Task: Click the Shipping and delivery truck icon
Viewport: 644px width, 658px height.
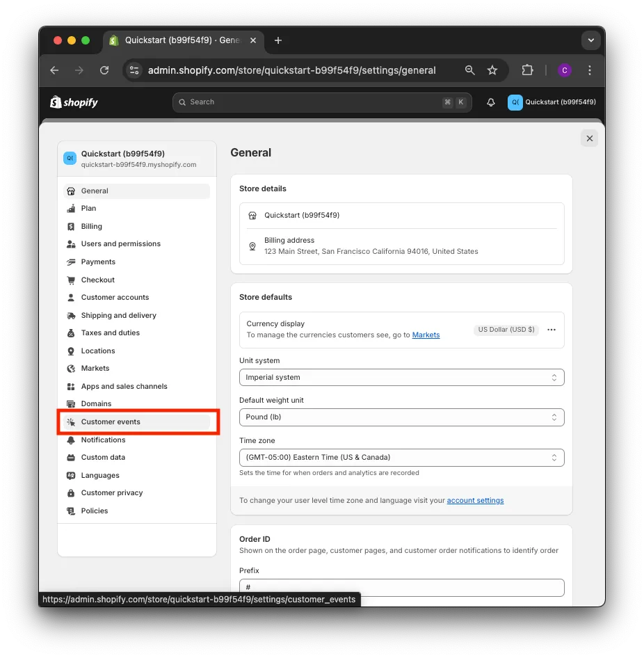Action: tap(71, 316)
